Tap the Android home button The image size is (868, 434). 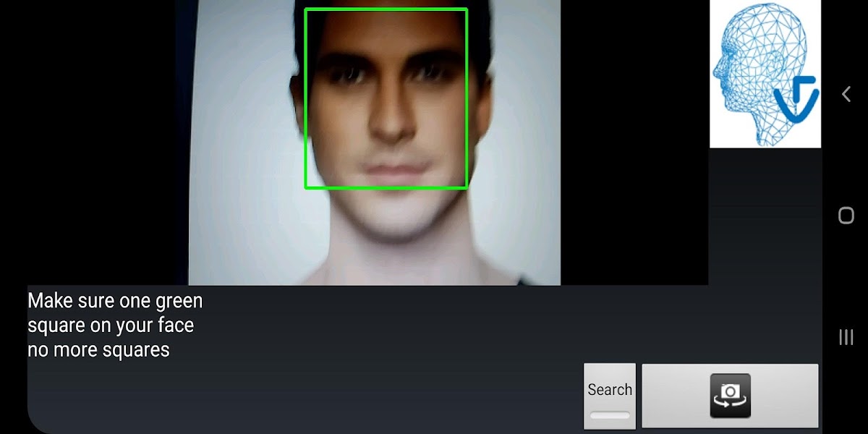point(846,216)
